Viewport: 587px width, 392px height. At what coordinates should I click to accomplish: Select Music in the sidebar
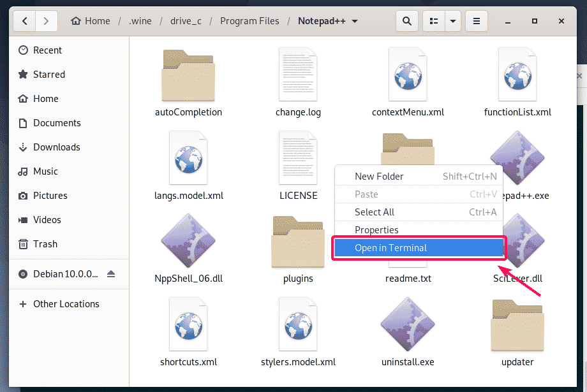pyautogui.click(x=70, y=171)
